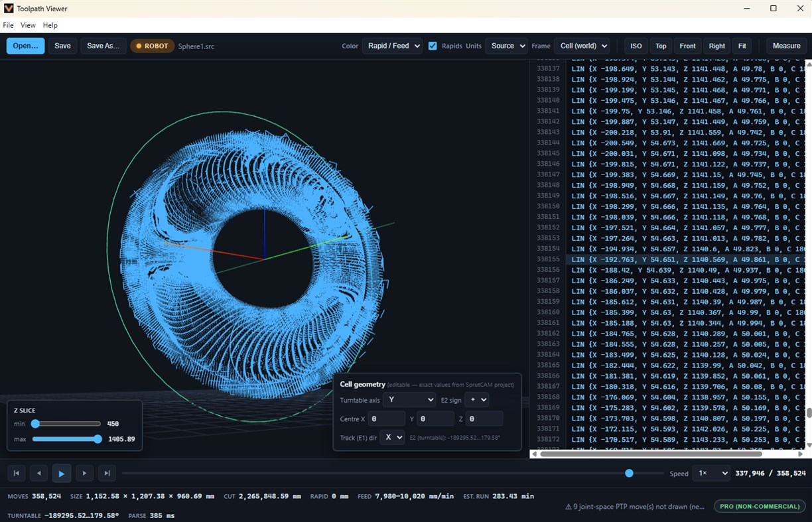Click the Z slice min value 450
The height and width of the screenshot is (522, 812).
[113, 424]
